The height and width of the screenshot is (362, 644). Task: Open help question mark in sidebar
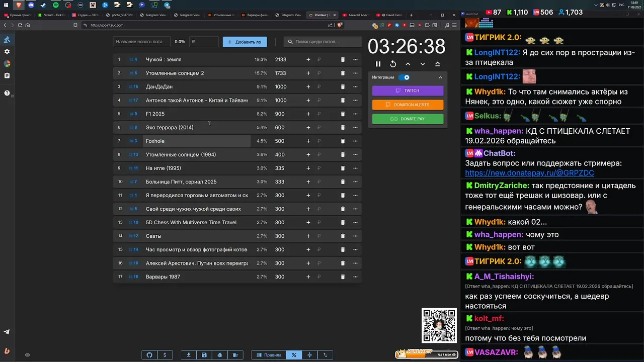point(7,93)
